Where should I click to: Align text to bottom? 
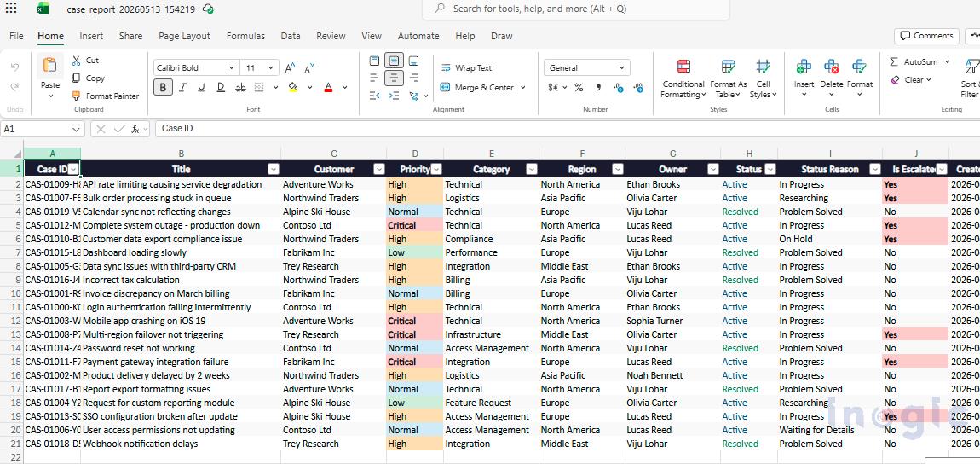tap(413, 61)
